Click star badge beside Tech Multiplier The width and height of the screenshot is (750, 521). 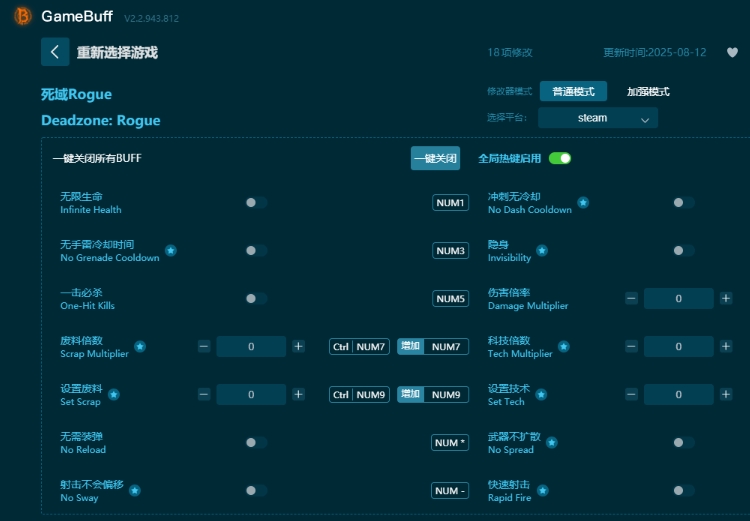tap(564, 346)
